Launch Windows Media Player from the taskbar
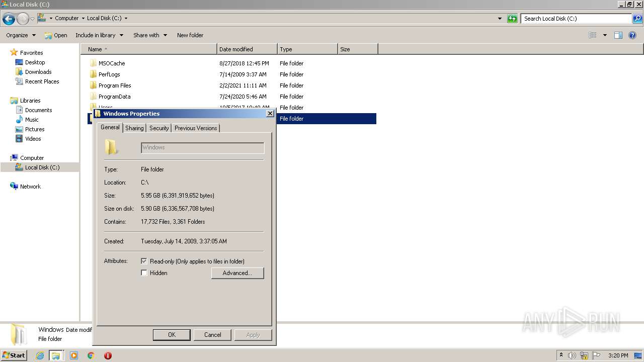 click(x=74, y=355)
